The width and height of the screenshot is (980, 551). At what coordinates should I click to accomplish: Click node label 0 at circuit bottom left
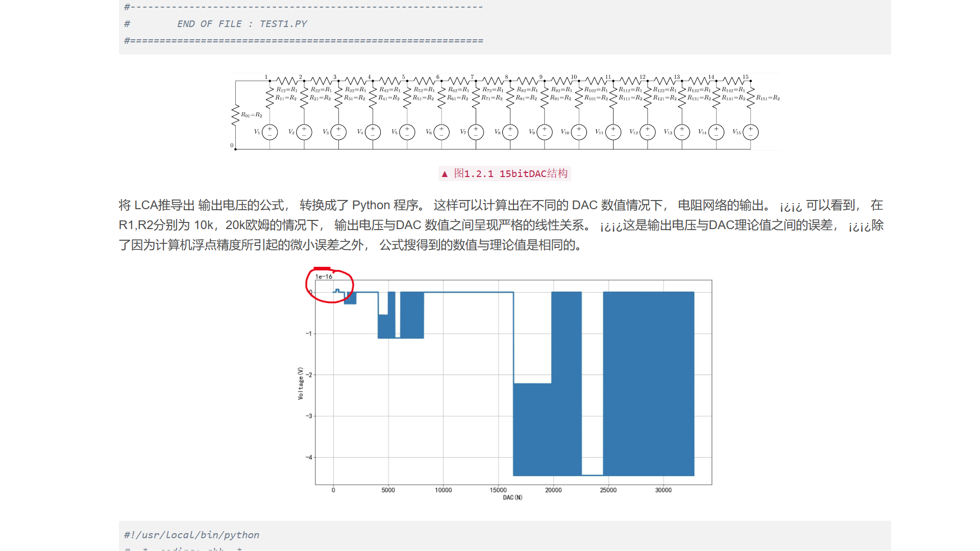click(x=231, y=145)
